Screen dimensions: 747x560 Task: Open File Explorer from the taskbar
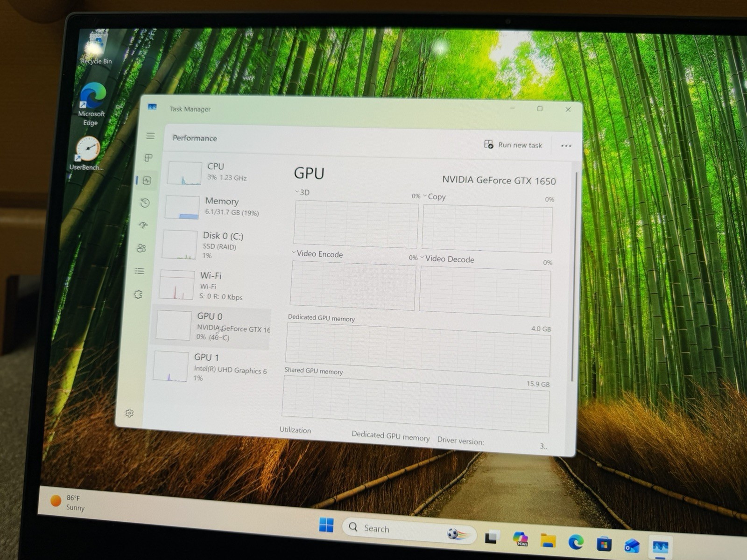point(548,541)
